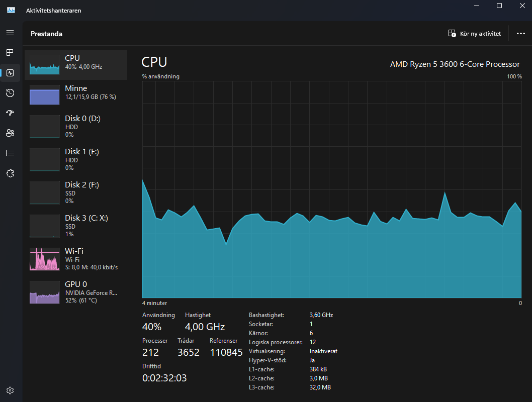Click the 'Aktivitetshanteraren' window title
532x402 pixels.
[54, 11]
